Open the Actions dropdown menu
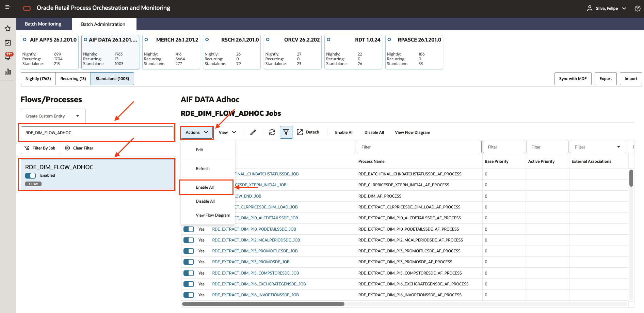 click(197, 132)
